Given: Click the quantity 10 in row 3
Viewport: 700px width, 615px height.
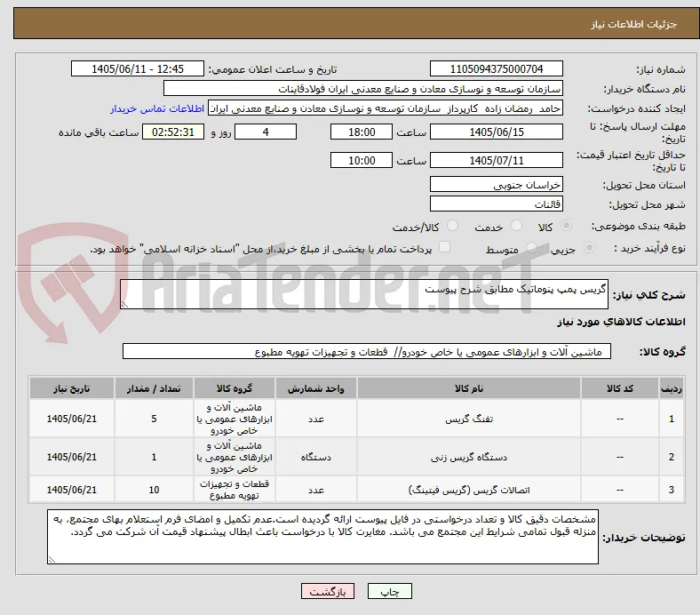Looking at the screenshot, I should click(154, 490).
